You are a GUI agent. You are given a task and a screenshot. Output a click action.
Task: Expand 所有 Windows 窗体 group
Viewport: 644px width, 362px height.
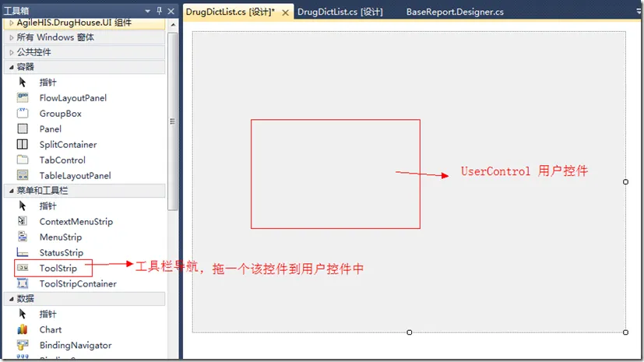coord(12,37)
